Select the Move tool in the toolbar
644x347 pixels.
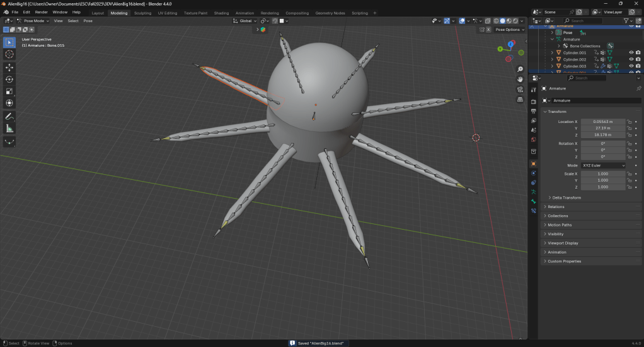(x=9, y=67)
